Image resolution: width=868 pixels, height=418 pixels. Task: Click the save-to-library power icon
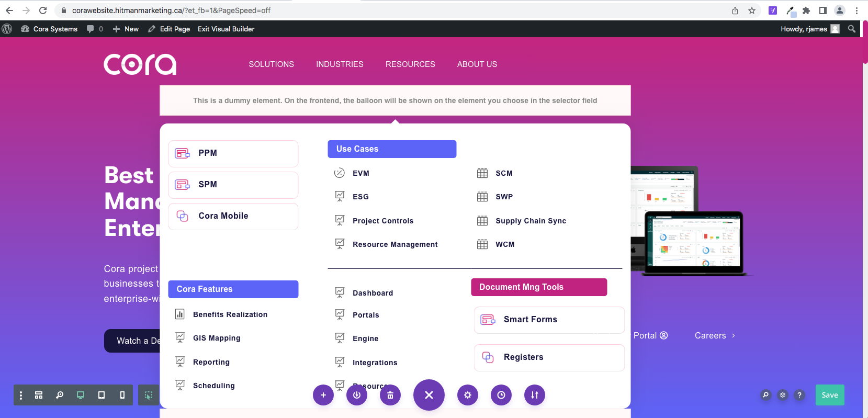tap(357, 395)
